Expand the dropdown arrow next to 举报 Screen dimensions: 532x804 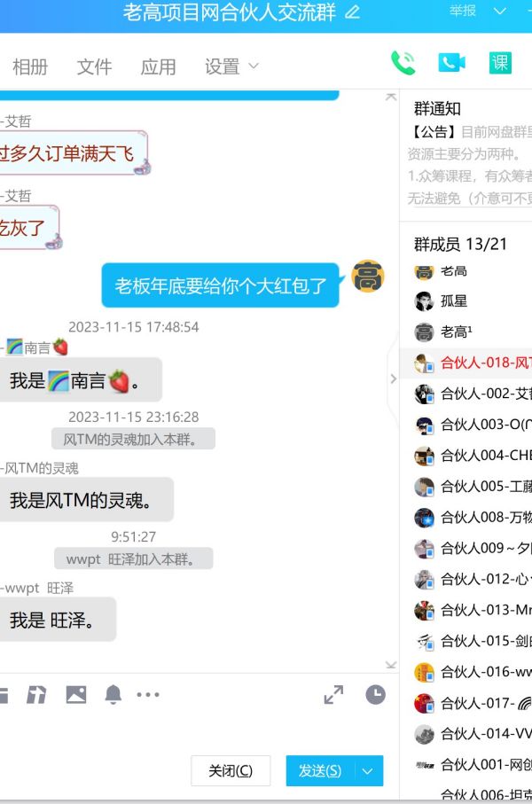click(499, 11)
